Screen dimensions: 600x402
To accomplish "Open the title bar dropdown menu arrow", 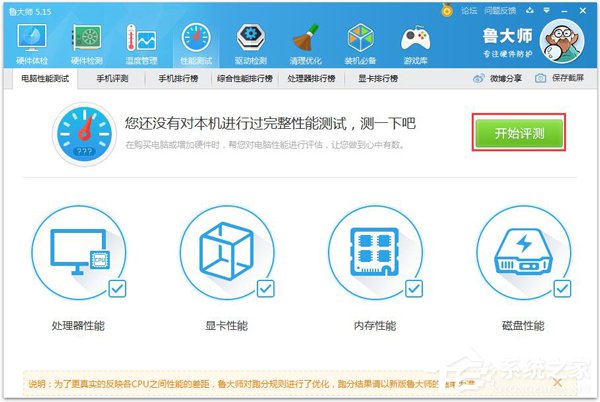I will [x=546, y=10].
